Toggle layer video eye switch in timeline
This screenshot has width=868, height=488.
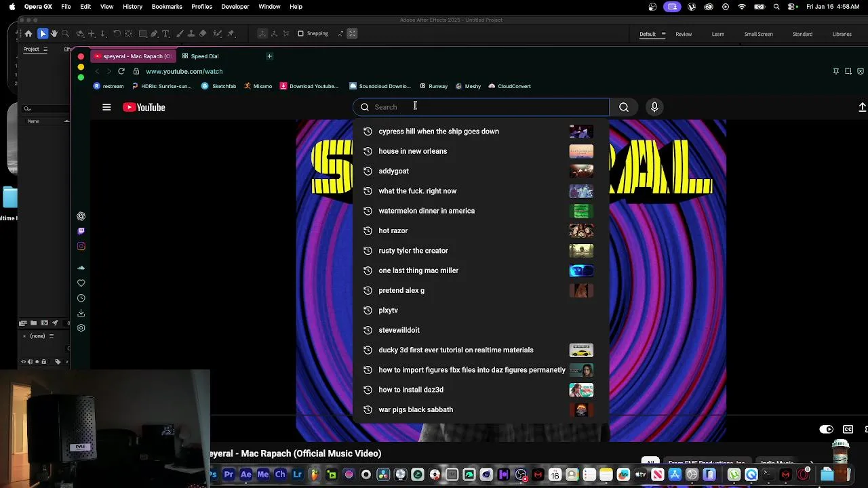coord(23,362)
